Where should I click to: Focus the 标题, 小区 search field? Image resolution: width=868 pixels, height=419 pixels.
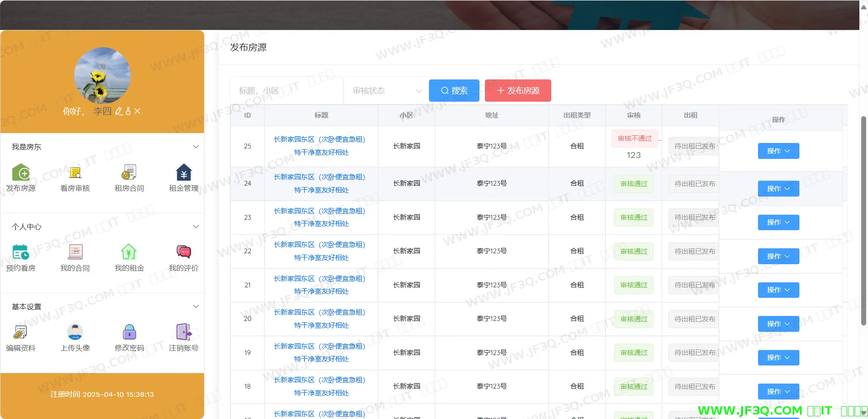pos(286,91)
